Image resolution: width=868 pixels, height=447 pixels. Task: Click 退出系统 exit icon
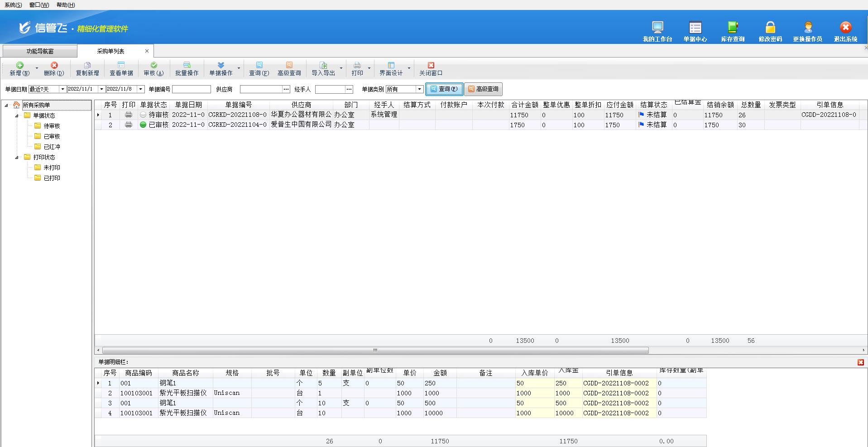pyautogui.click(x=845, y=28)
